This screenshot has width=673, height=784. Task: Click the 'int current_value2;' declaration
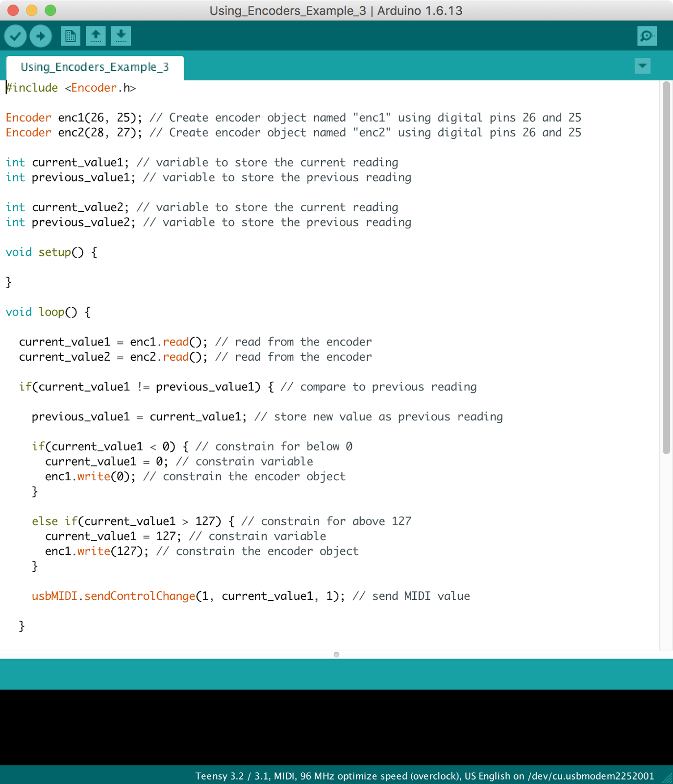coord(68,207)
